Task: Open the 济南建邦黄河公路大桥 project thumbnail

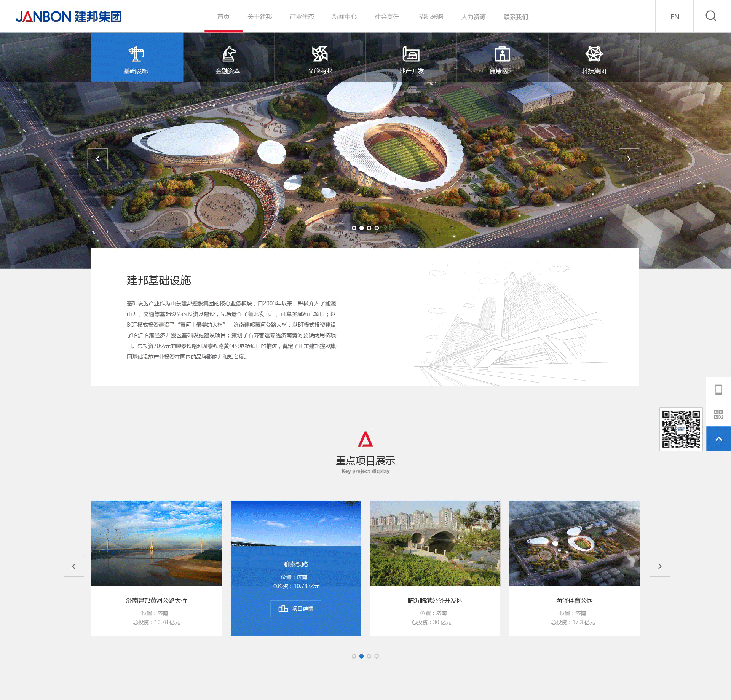Action: point(156,543)
